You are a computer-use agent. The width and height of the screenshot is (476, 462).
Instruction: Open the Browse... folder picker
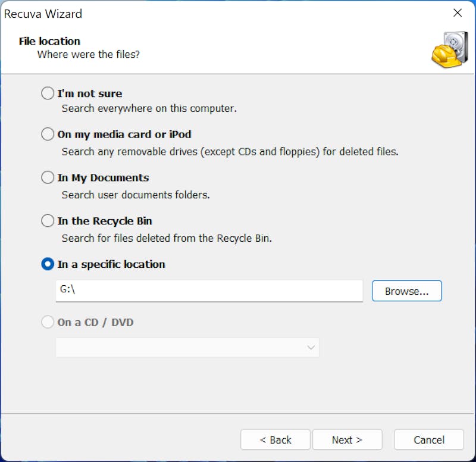point(407,291)
